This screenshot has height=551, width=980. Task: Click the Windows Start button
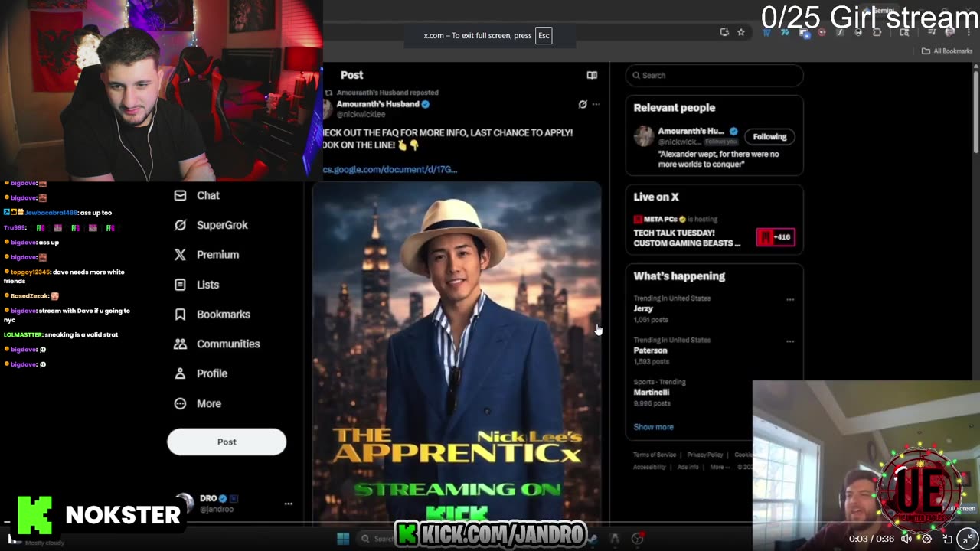click(343, 539)
